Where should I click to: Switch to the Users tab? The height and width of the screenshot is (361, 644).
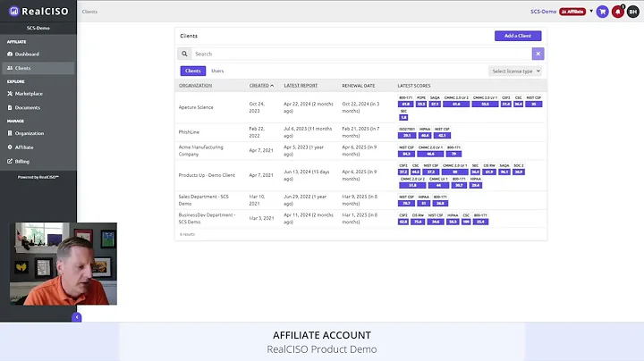click(x=217, y=71)
